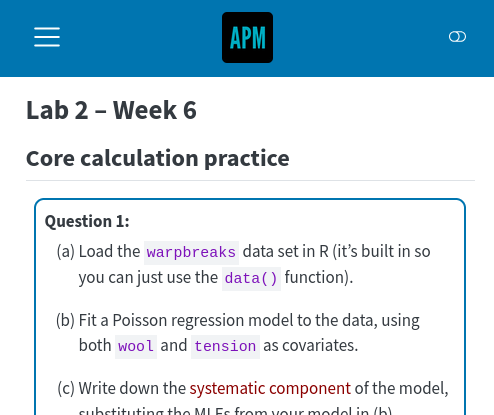The width and height of the screenshot is (494, 415).
Task: Select the tension inline code
Action: pyautogui.click(x=225, y=347)
